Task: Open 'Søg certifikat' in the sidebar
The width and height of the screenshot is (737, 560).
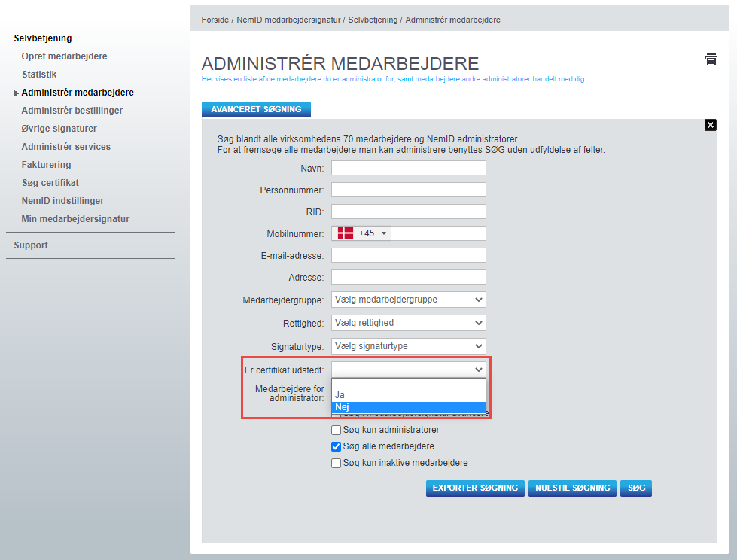Action: (x=50, y=183)
